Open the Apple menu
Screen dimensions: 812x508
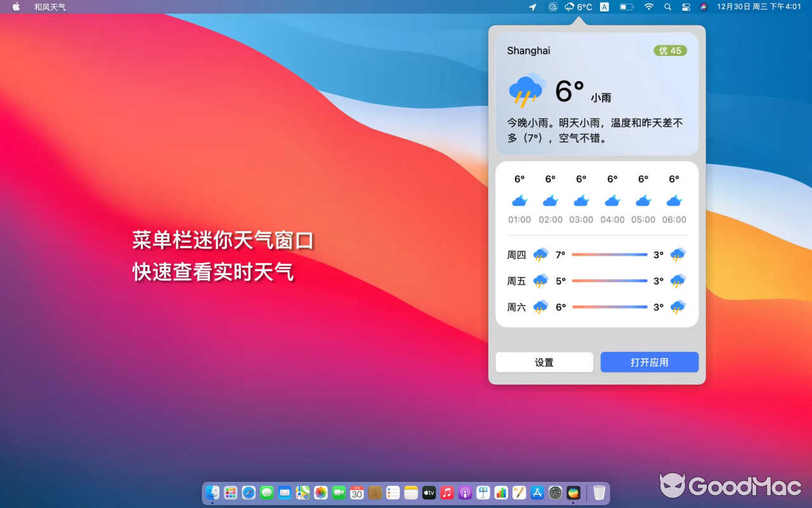tap(15, 7)
